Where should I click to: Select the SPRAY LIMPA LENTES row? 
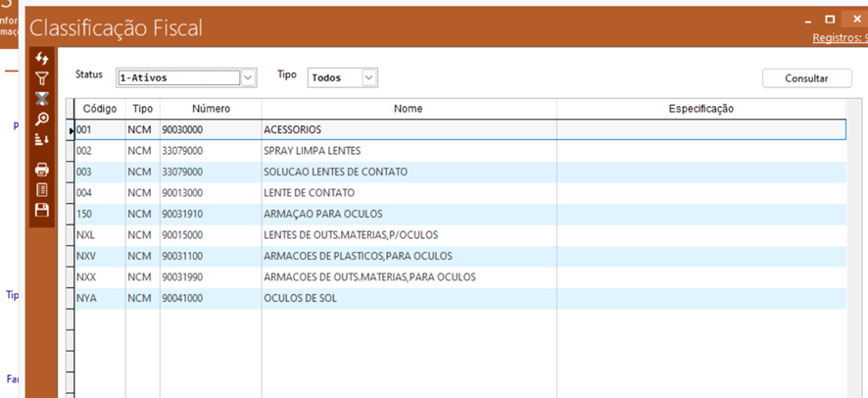tap(312, 151)
